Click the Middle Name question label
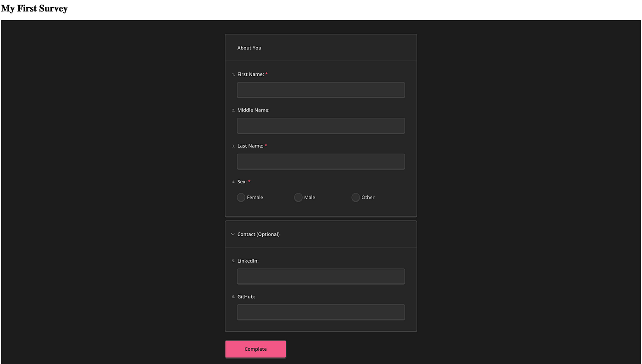Image resolution: width=642 pixels, height=364 pixels. tap(253, 110)
